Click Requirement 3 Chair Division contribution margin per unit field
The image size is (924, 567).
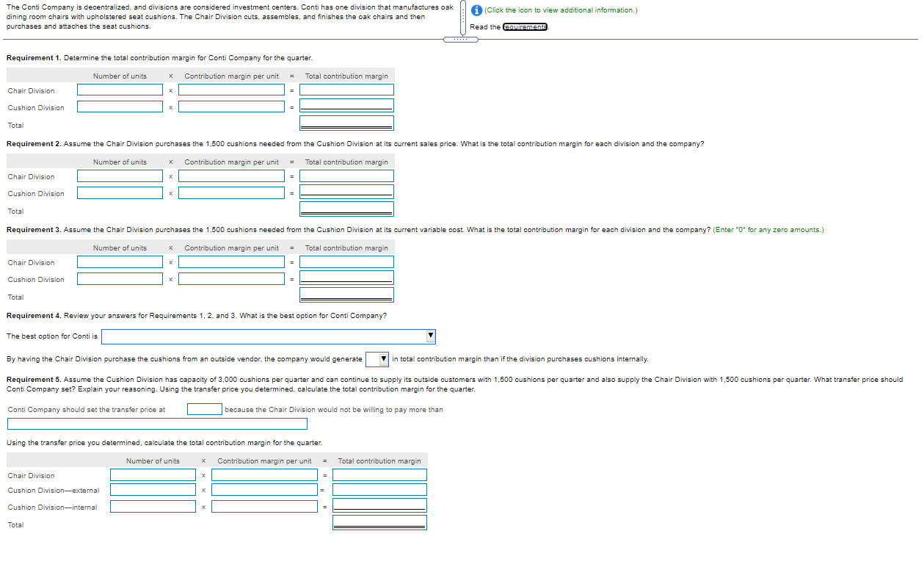(x=231, y=262)
